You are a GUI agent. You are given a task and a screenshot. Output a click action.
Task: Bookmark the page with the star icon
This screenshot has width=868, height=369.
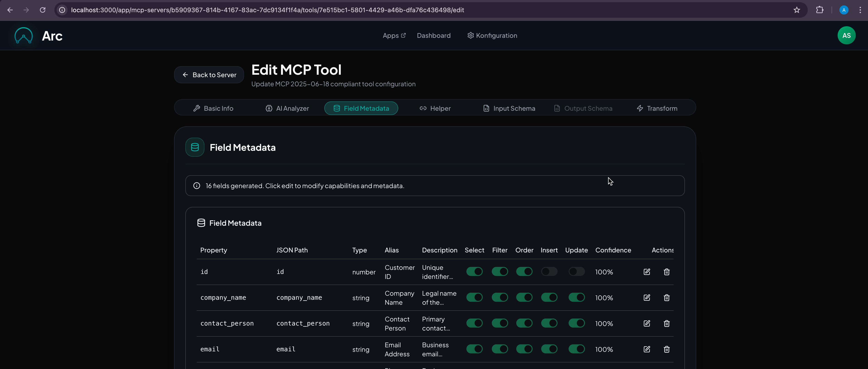pos(797,10)
